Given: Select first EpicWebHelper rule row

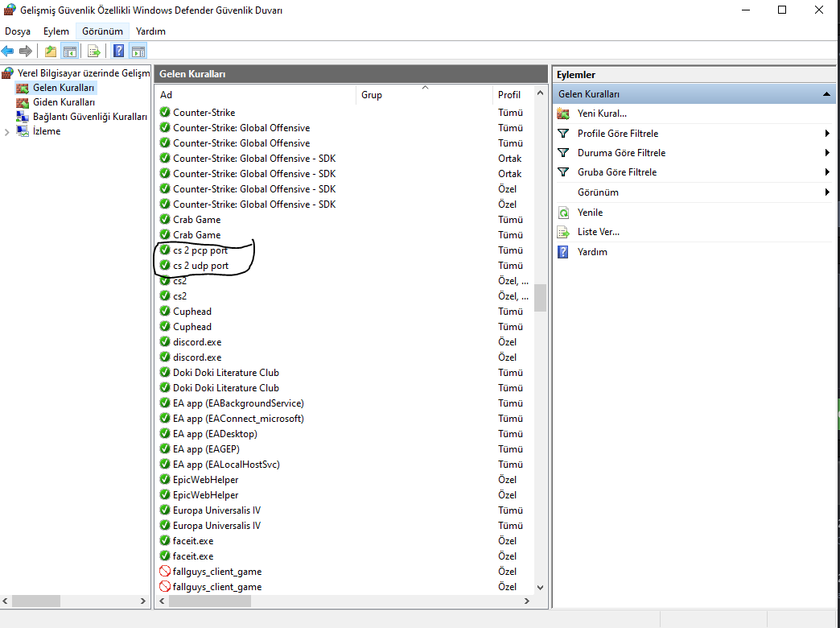Looking at the screenshot, I should (345, 479).
